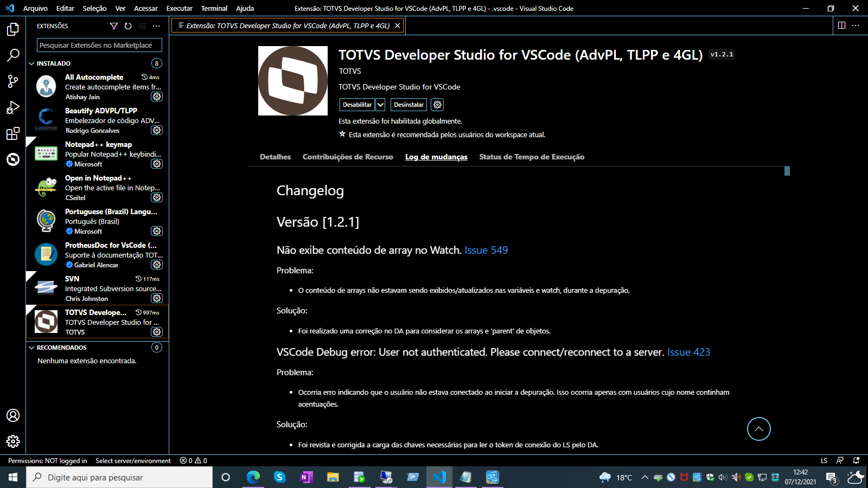This screenshot has width=868, height=488.
Task: Open the Terminal menu
Action: [214, 8]
